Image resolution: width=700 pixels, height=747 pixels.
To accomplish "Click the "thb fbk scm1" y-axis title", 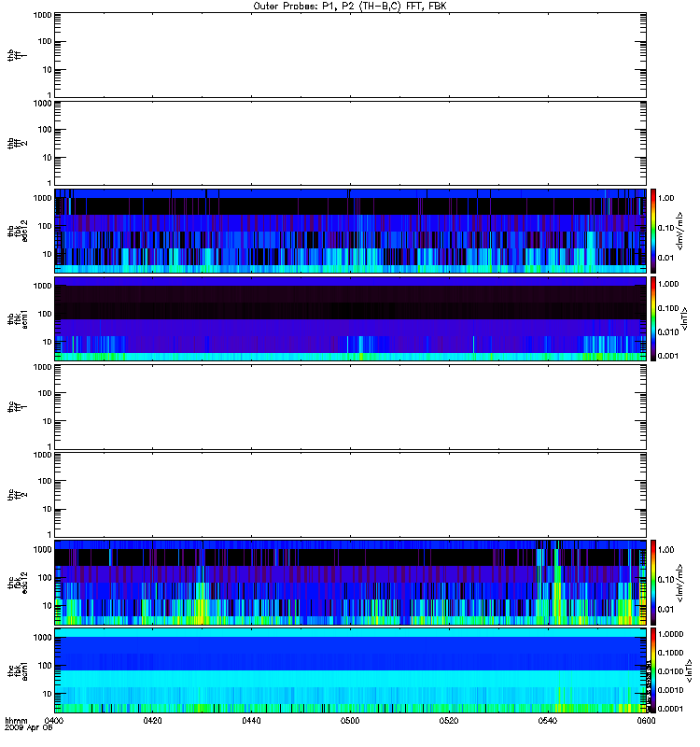I will (x=18, y=318).
